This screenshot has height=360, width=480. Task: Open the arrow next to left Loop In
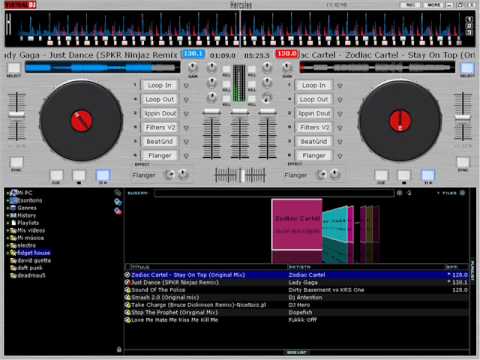point(186,86)
